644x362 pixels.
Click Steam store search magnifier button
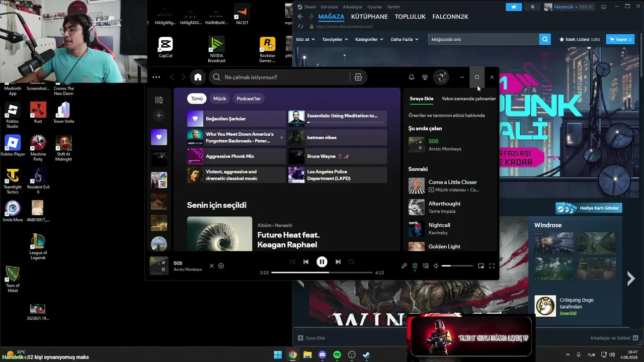click(x=545, y=39)
